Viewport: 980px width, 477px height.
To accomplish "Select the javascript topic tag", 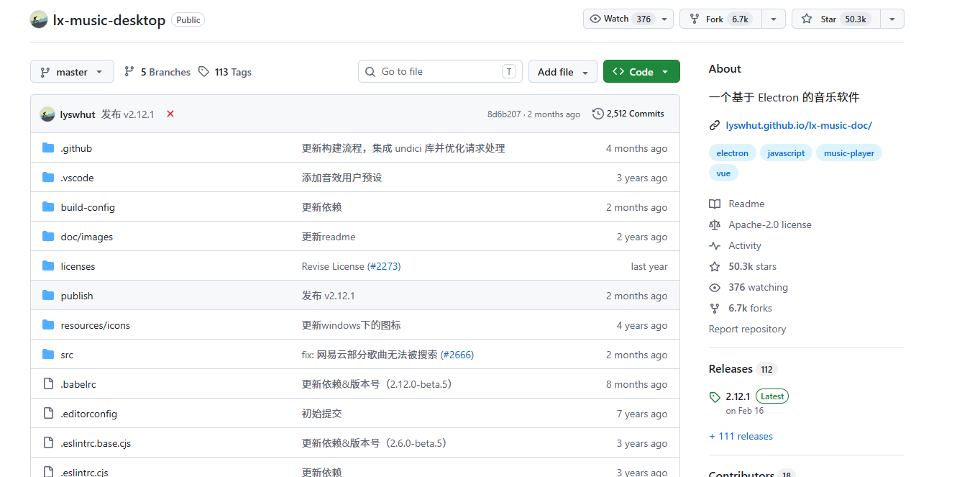I will (786, 153).
